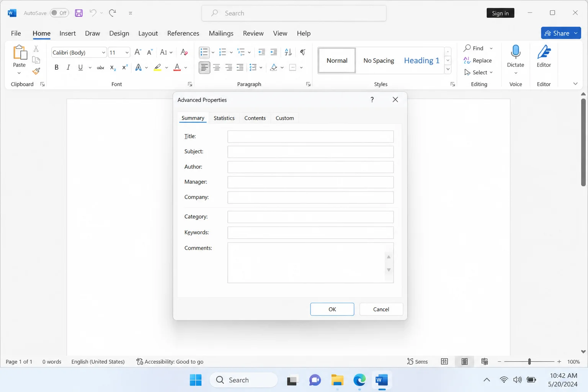Screen dimensions: 588x392
Task: Click the Copy icon
Action: 36,60
